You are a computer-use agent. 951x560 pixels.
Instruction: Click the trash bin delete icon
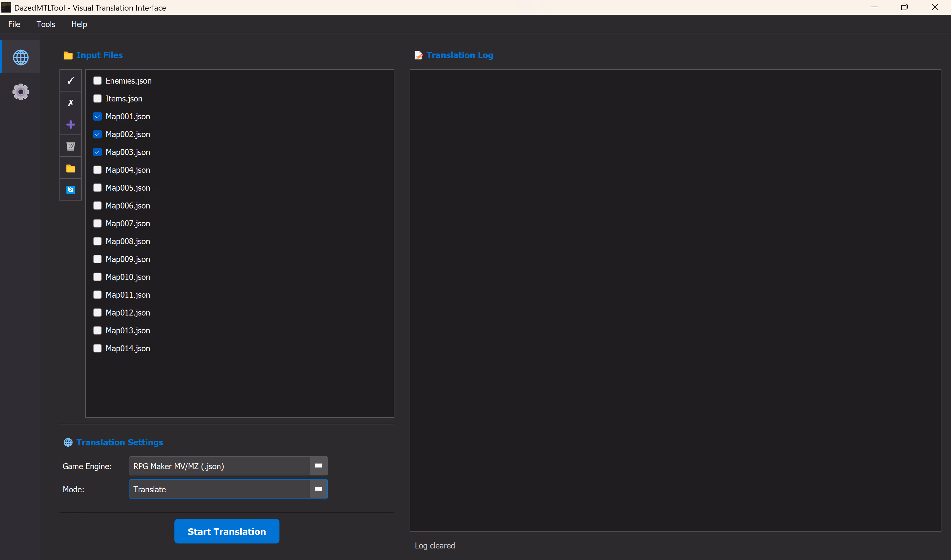coord(71,146)
